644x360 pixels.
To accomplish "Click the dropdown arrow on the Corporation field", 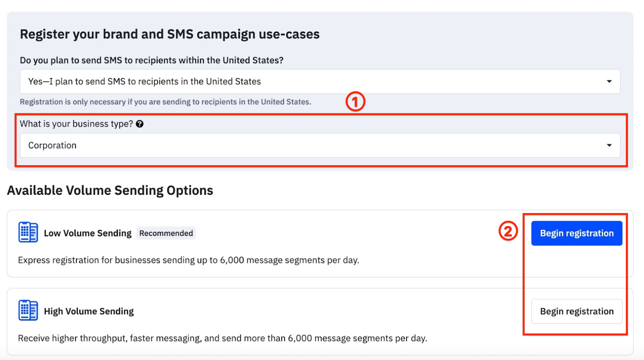I will pos(609,145).
